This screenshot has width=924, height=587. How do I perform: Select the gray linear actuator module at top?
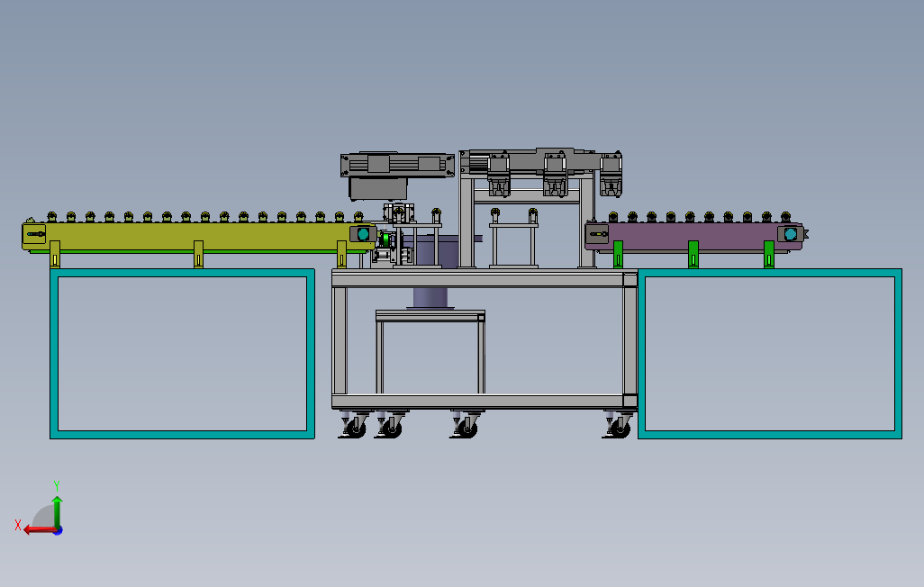tap(397, 165)
